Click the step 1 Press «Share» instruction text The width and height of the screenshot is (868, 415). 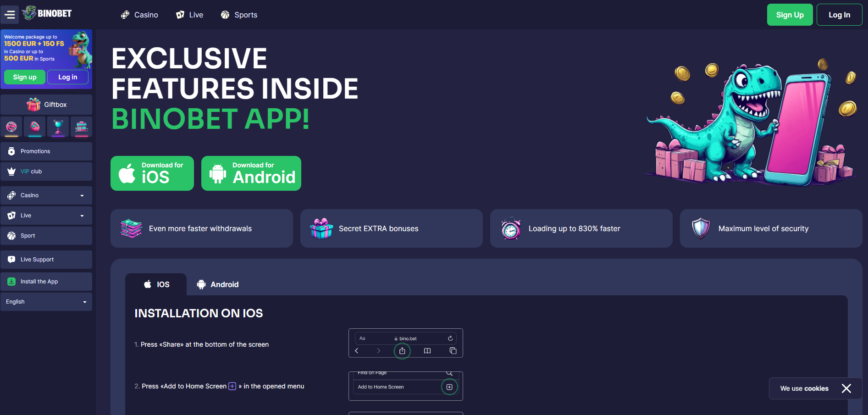(x=202, y=344)
